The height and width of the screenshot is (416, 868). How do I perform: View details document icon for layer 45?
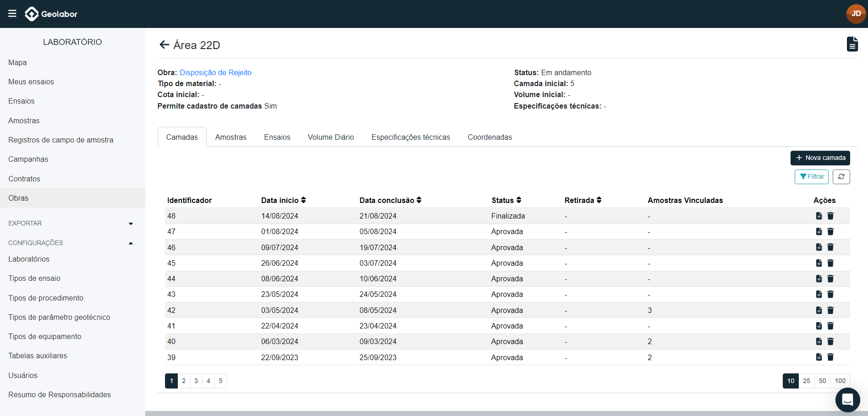click(819, 263)
